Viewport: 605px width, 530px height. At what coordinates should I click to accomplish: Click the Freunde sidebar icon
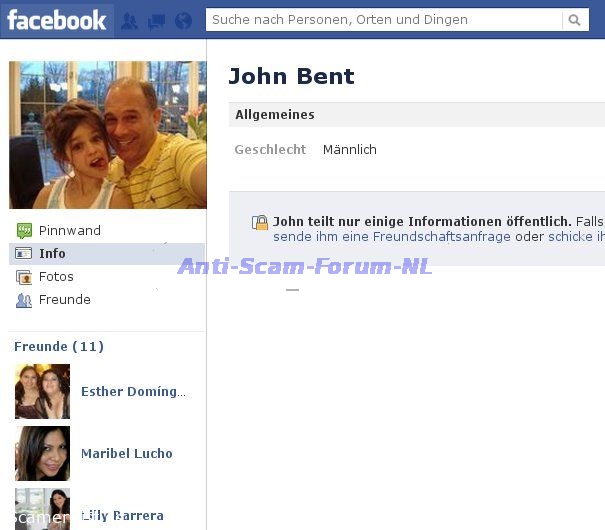point(24,300)
